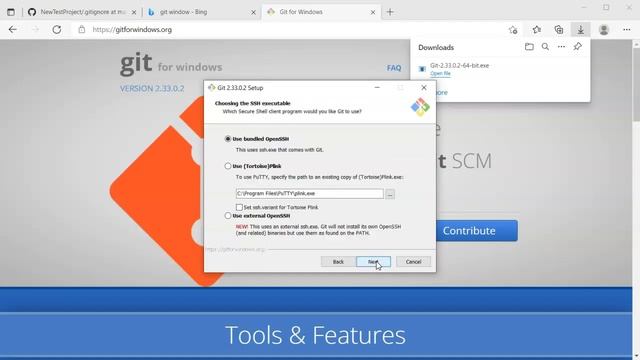Select Use external OpenSSH option
640x360 pixels.
pos(228,216)
